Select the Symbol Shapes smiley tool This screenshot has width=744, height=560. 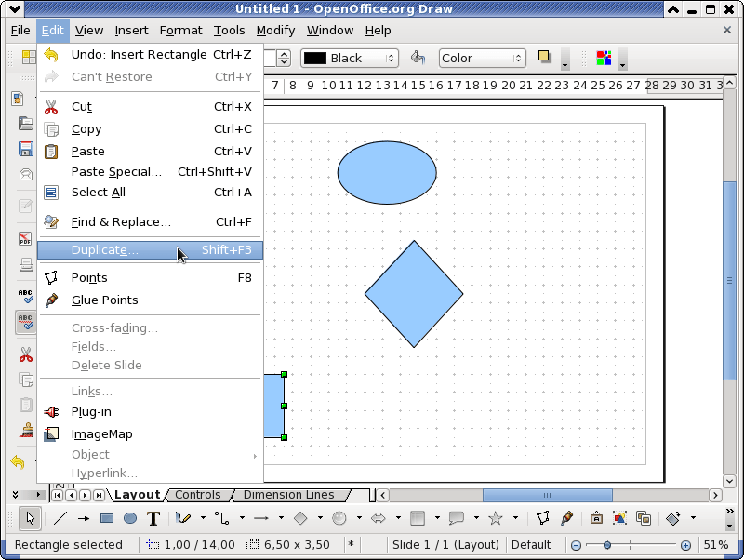(339, 518)
